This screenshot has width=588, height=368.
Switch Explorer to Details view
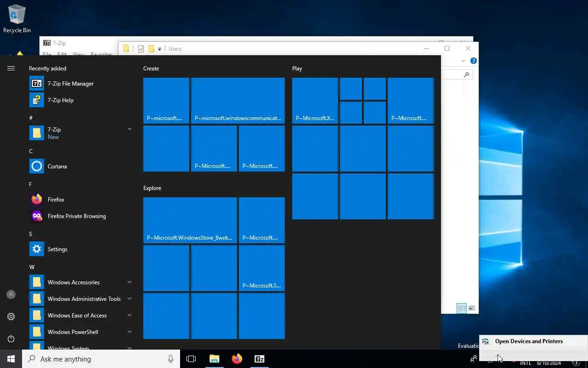(462, 308)
